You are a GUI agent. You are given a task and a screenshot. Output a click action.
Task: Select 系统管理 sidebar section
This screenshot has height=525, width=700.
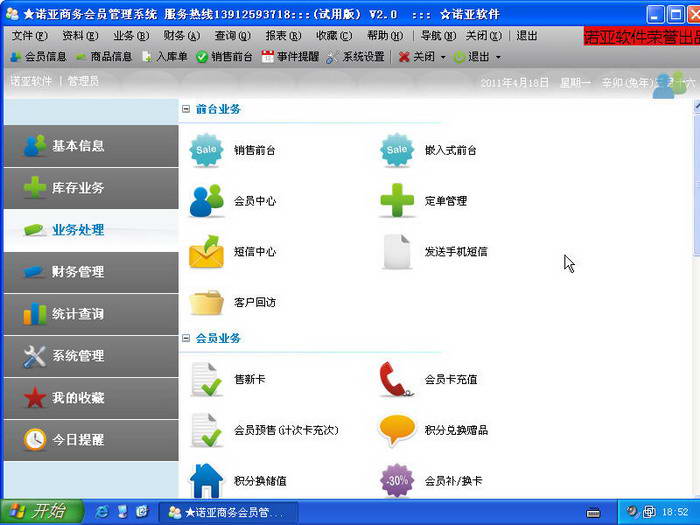(x=91, y=356)
